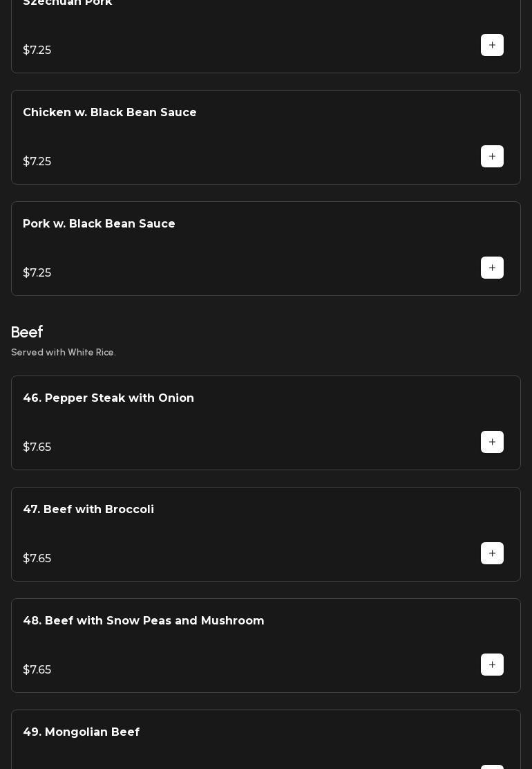
Task: Open Pork w. Black Bean Sauce title
Action: coord(99,224)
